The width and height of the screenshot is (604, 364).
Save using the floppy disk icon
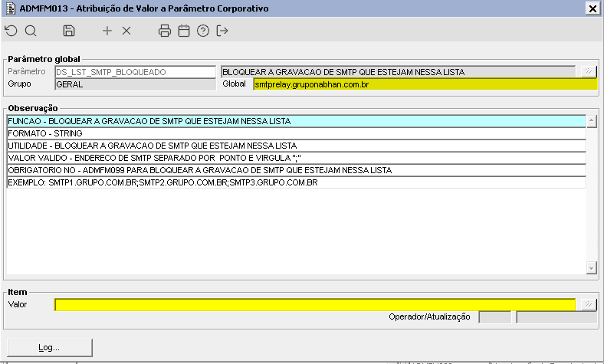[x=69, y=31]
